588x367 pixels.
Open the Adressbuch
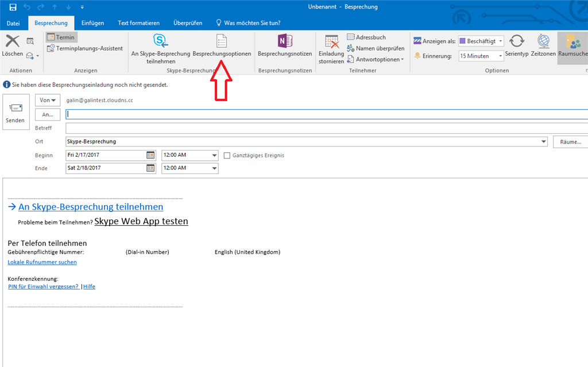[366, 37]
